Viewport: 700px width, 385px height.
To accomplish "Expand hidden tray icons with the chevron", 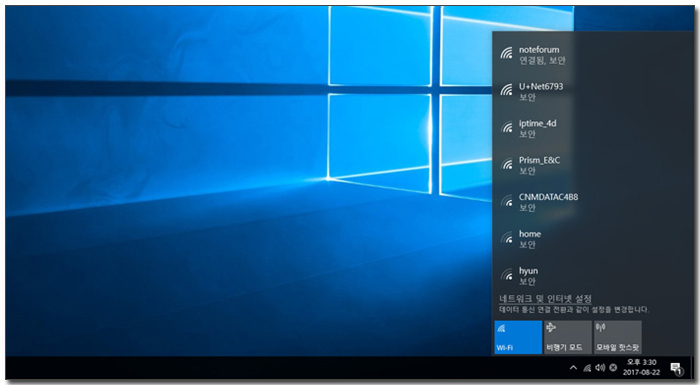I will tap(573, 368).
